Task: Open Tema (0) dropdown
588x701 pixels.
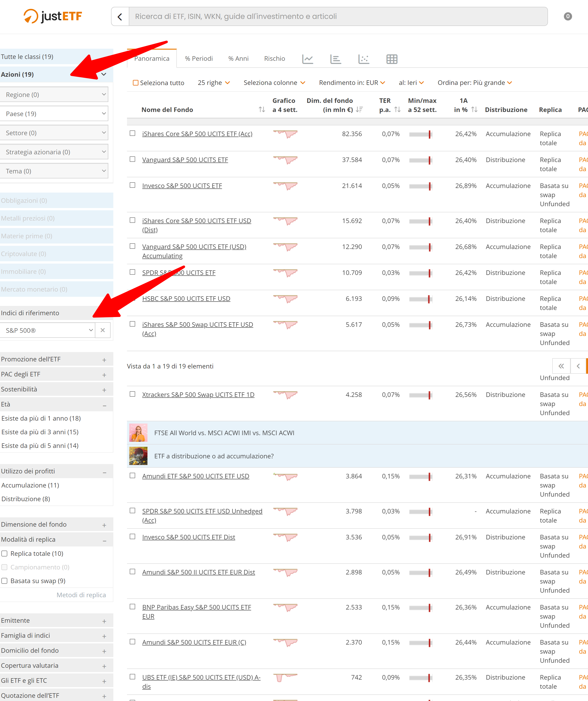Action: [54, 170]
